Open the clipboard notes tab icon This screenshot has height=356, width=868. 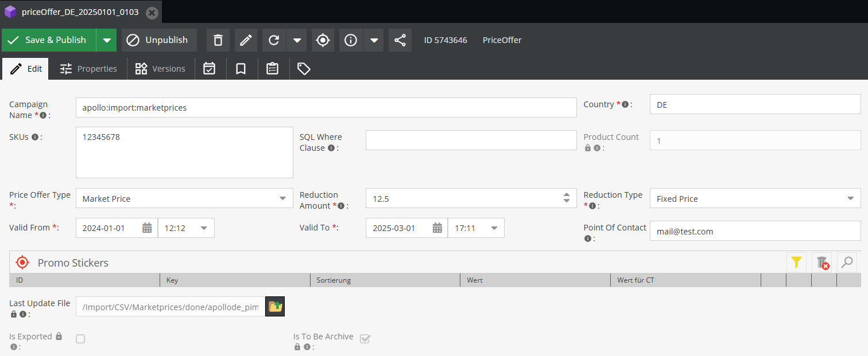coord(273,69)
